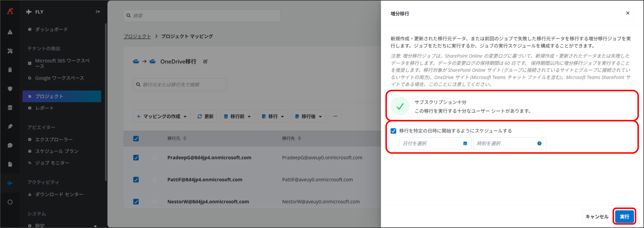
Task: Click the shield icon in left rail
Action: [x=10, y=89]
